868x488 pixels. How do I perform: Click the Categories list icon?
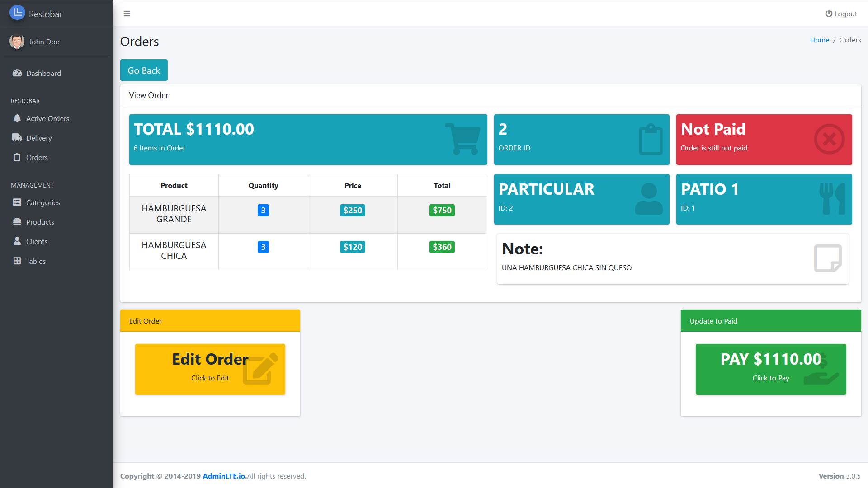pos(17,202)
